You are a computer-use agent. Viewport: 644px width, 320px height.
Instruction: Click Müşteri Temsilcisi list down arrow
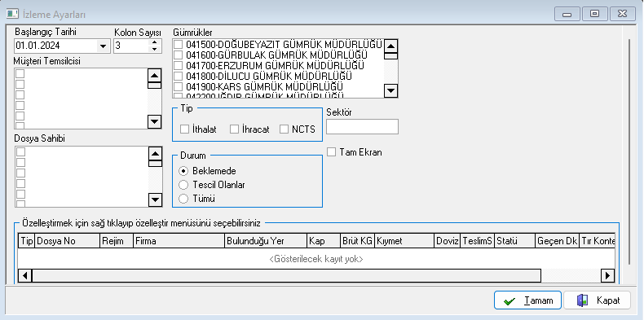(x=155, y=121)
